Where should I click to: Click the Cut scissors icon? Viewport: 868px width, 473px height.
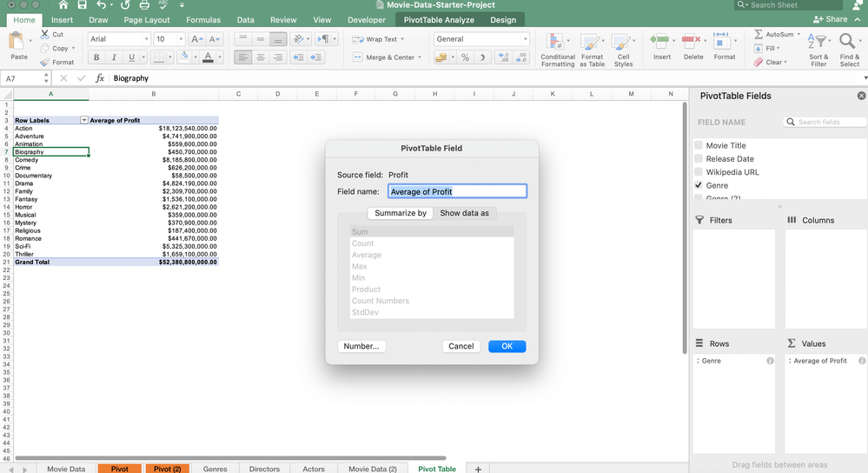pyautogui.click(x=45, y=34)
